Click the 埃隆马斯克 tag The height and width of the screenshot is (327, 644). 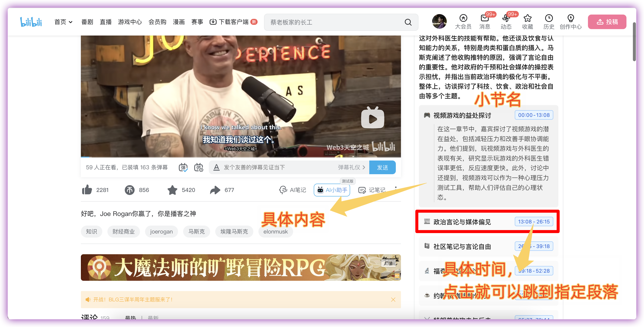point(234,232)
